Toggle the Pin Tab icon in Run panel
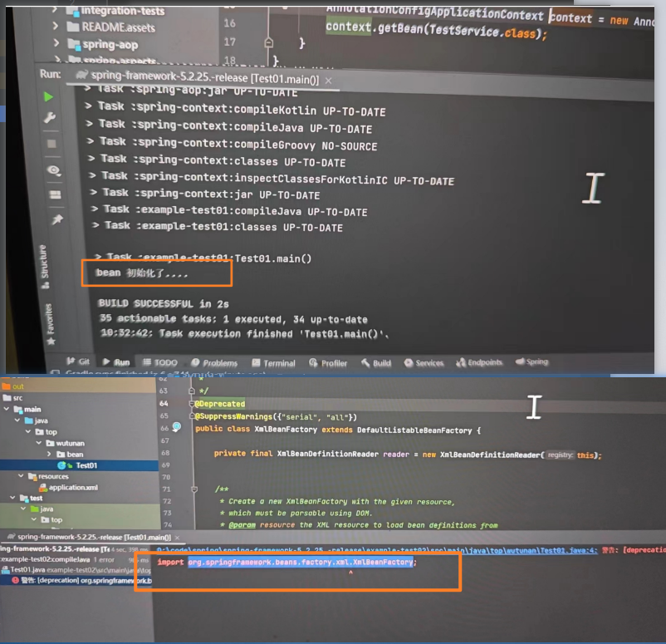The image size is (666, 644). (56, 220)
